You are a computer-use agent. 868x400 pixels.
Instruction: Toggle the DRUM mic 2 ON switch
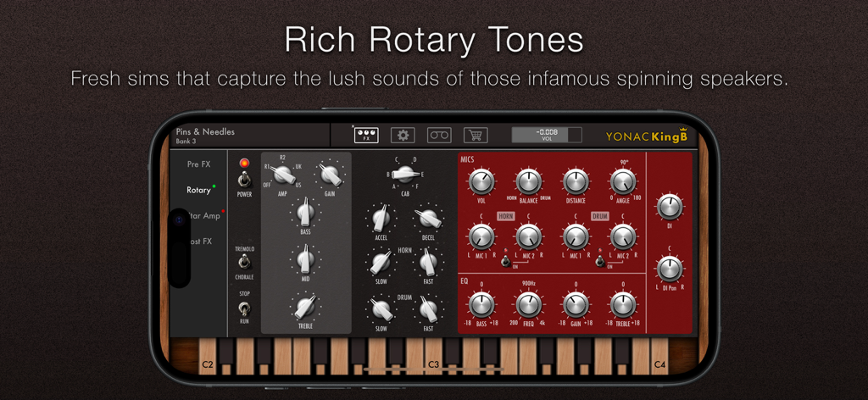tap(600, 260)
